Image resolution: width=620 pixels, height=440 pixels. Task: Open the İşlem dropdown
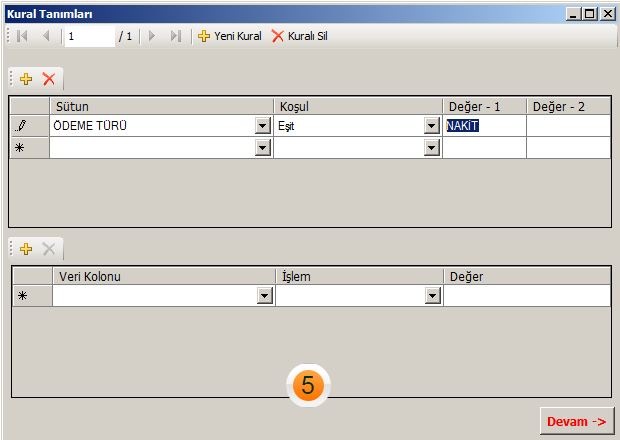point(433,295)
